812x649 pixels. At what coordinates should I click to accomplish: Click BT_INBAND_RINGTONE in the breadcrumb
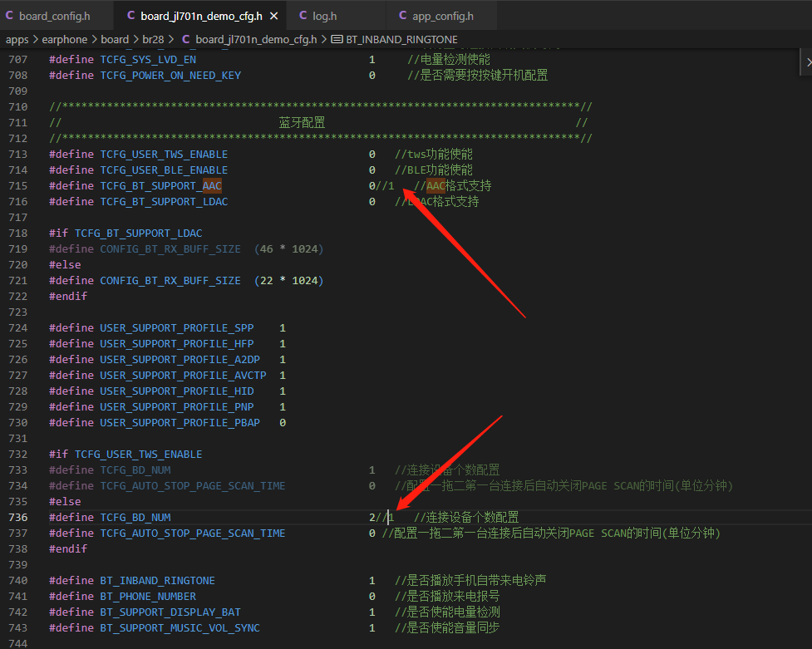pos(402,39)
